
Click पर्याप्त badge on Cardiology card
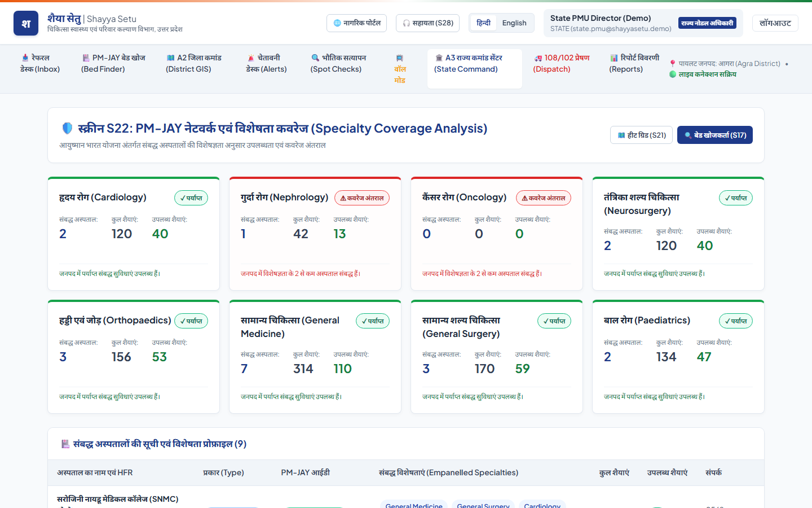pos(191,198)
